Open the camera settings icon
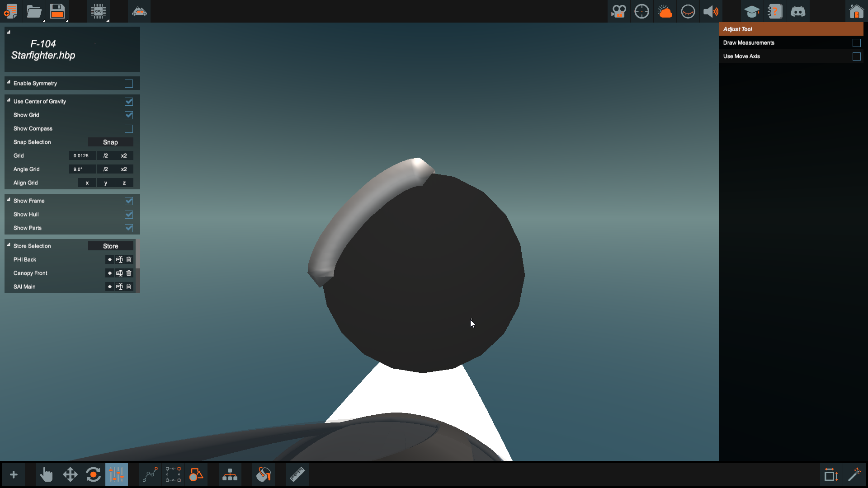Image resolution: width=868 pixels, height=488 pixels. point(618,11)
